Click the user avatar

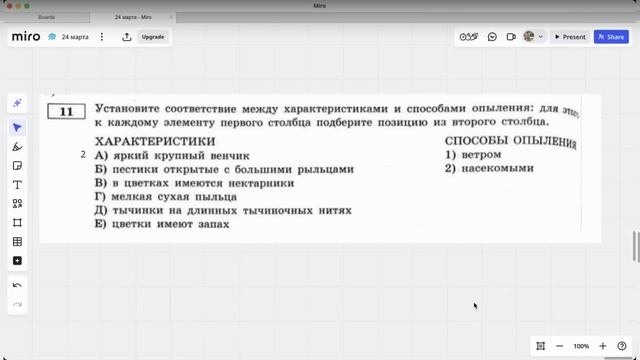point(529,36)
